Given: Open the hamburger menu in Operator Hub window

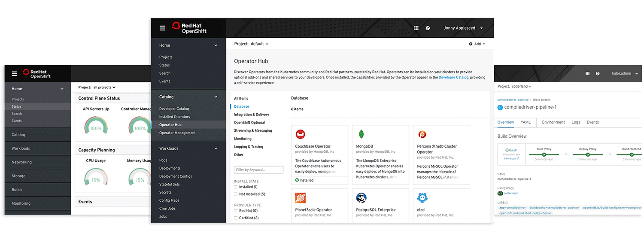Looking at the screenshot, I should point(162,28).
